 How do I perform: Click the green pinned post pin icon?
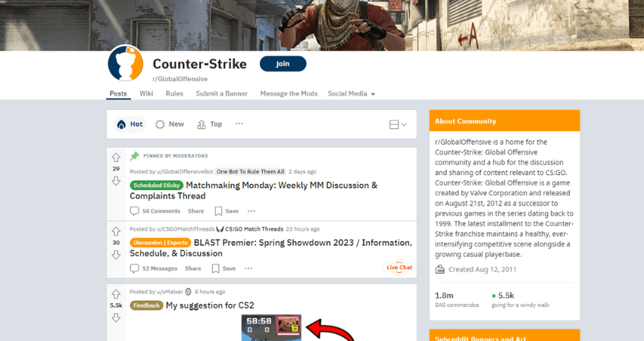134,155
